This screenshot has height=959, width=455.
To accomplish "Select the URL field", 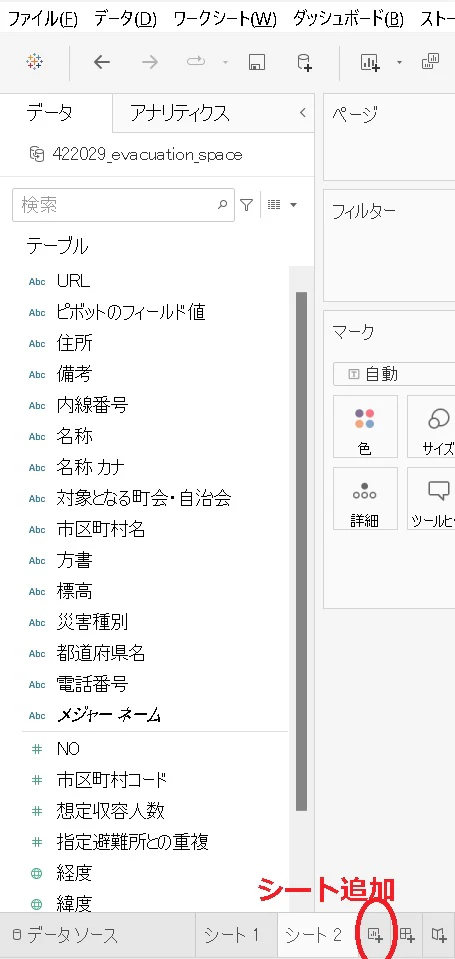I will (73, 281).
